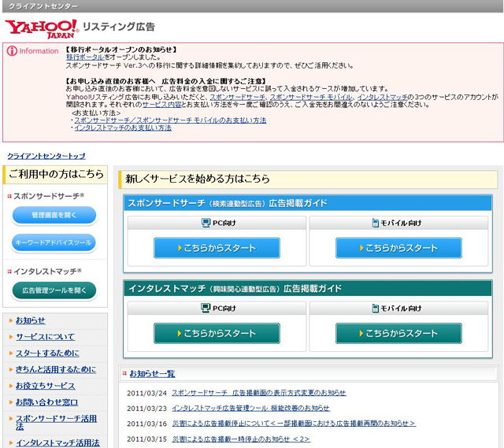Select お知らせ in the sidebar menu
Viewport: 504px width, 448px height.
click(x=31, y=320)
